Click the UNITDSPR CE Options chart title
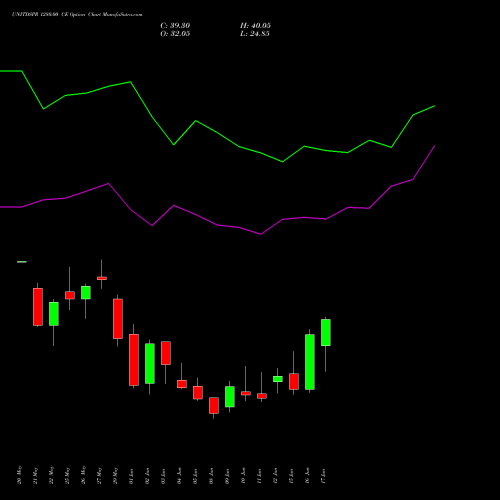 (77, 15)
